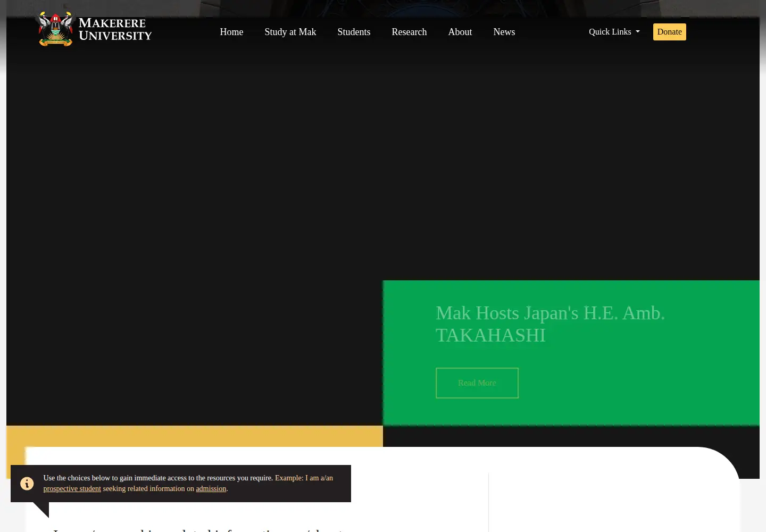Select Research in the navigation bar
This screenshot has height=532, width=766.
coord(409,32)
